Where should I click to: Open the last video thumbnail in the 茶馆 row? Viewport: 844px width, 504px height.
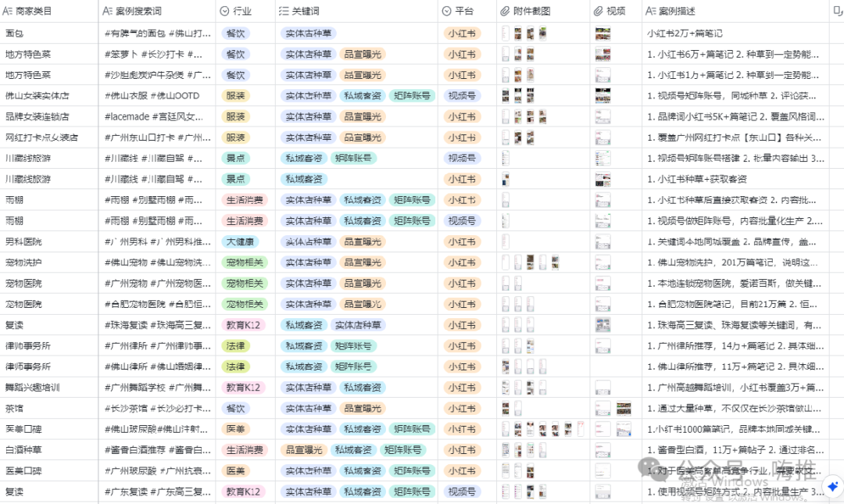click(x=624, y=409)
